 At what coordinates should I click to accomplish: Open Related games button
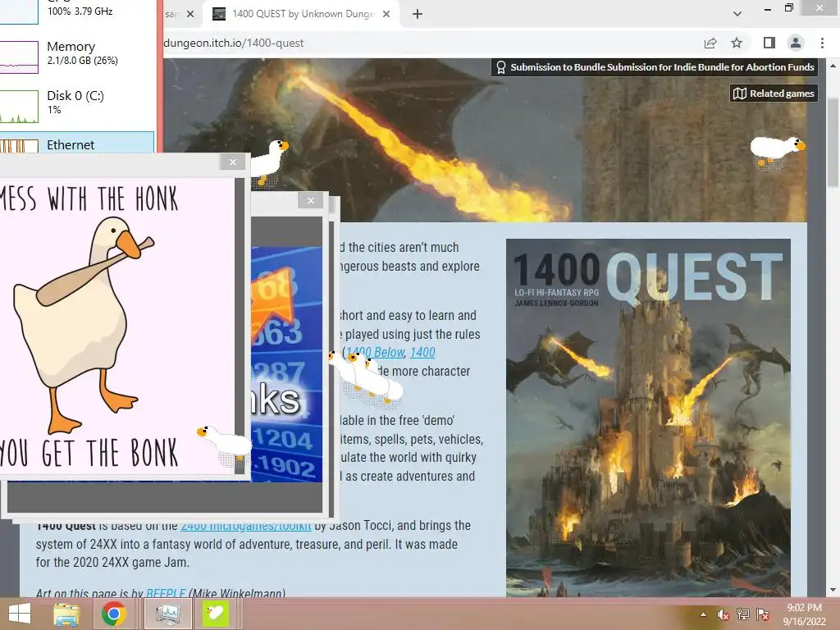tap(774, 94)
